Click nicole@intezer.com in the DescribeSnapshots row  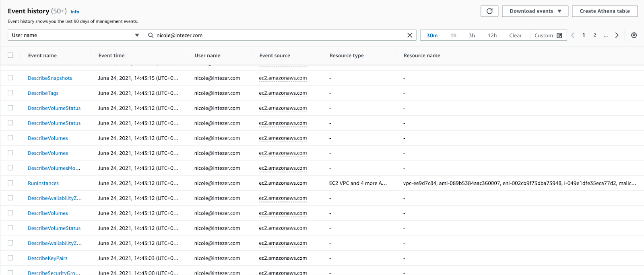click(217, 78)
